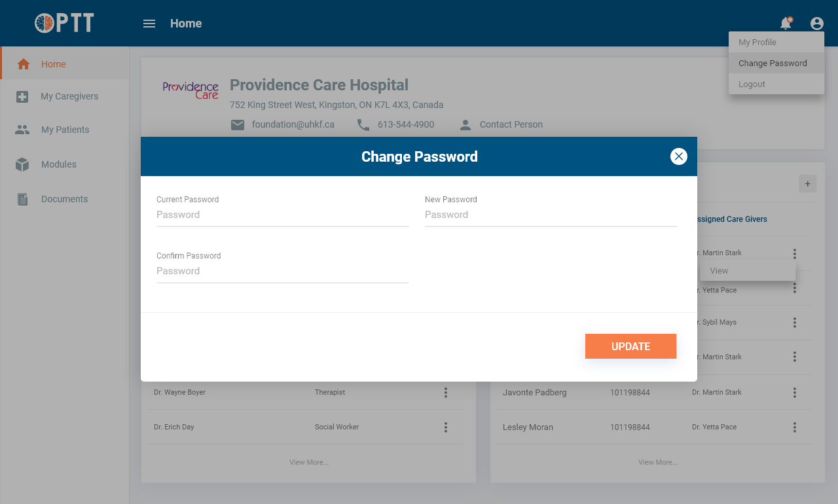The width and height of the screenshot is (838, 504).
Task: Click the Confirm Password input
Action: click(x=282, y=271)
